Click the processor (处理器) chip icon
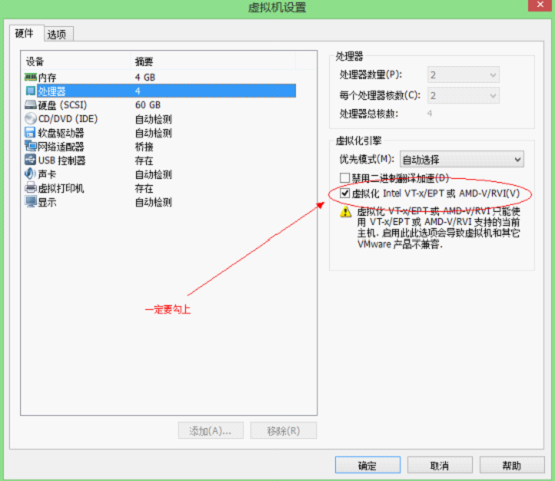This screenshot has height=481, width=555. (x=31, y=91)
